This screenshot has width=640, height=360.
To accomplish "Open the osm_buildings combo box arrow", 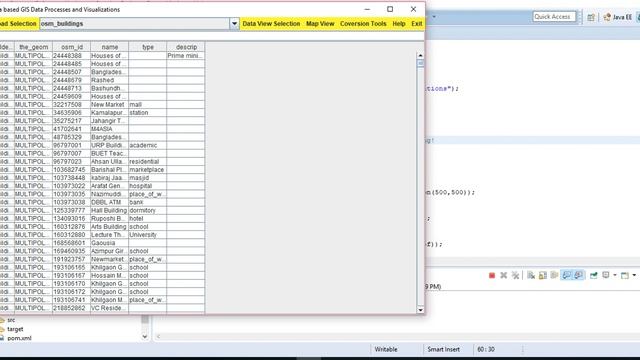I will 234,24.
